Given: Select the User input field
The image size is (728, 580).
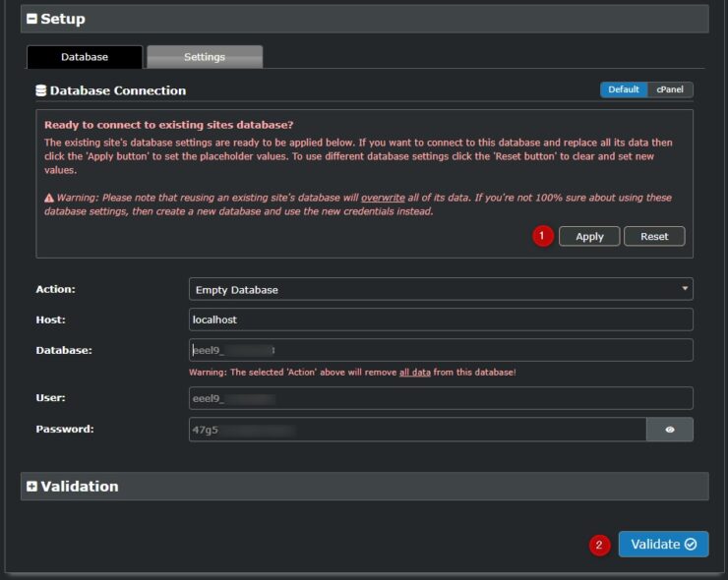Looking at the screenshot, I should 441,398.
